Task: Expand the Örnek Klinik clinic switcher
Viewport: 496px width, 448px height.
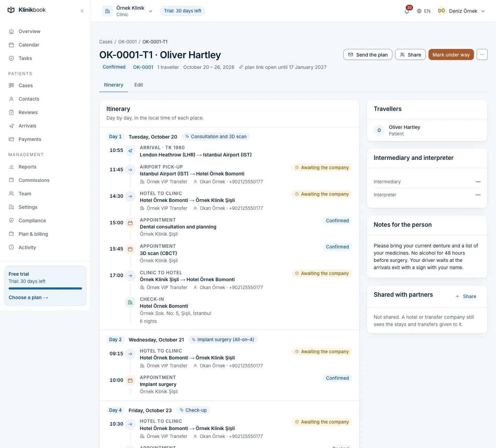Action: [127, 11]
